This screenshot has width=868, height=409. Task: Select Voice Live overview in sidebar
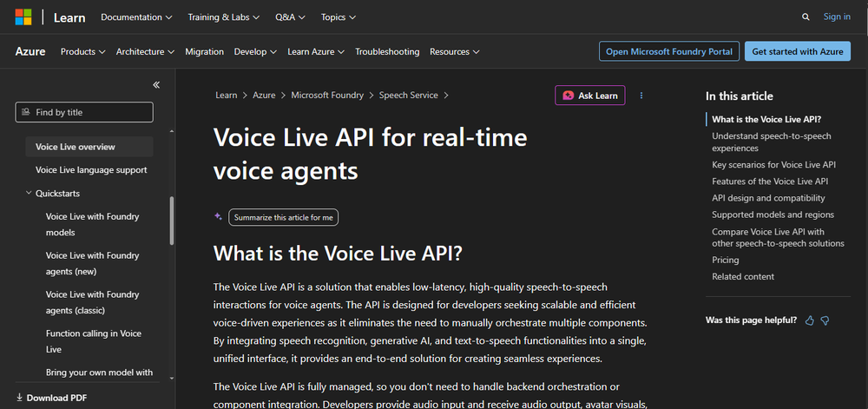click(x=89, y=147)
